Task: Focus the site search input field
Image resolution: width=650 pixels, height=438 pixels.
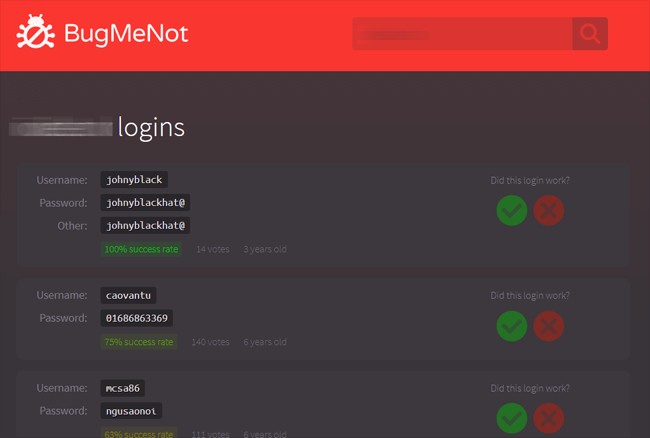Action: click(x=462, y=34)
